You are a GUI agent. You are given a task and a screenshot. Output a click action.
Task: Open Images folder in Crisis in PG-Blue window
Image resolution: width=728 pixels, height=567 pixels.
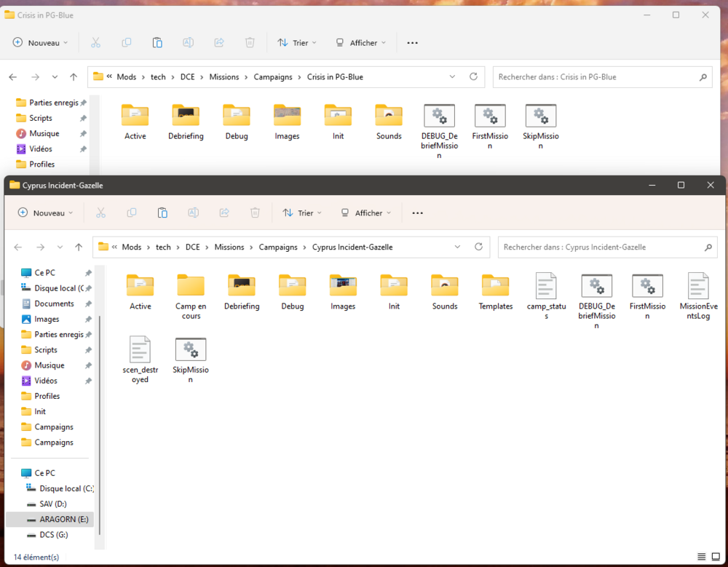(287, 122)
